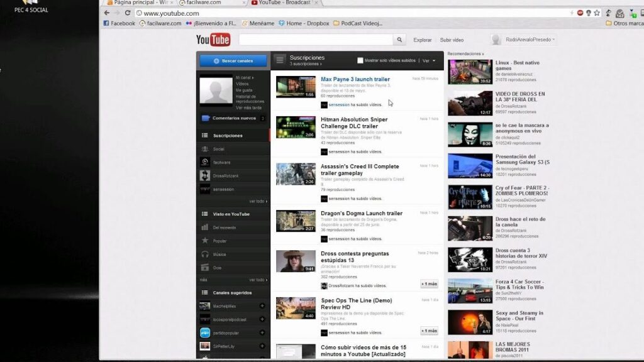Click sensession link under Max Payne video
Viewport: 644px width, 362px height.
tap(339, 105)
